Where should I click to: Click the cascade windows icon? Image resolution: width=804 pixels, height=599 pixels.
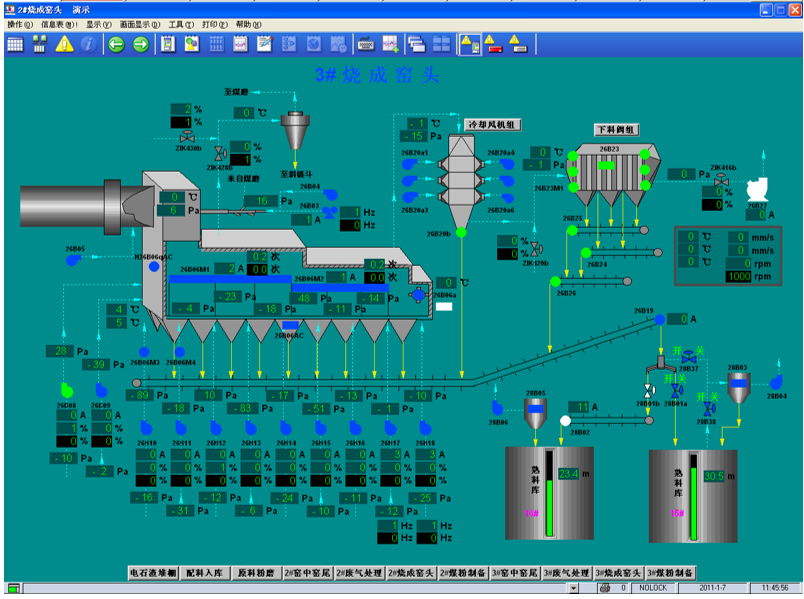tap(417, 45)
